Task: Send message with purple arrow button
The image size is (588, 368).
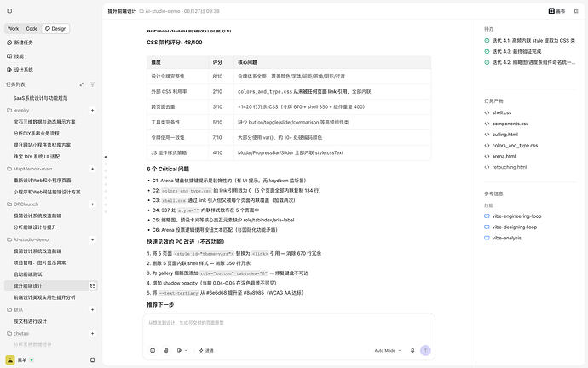Action: (x=425, y=350)
